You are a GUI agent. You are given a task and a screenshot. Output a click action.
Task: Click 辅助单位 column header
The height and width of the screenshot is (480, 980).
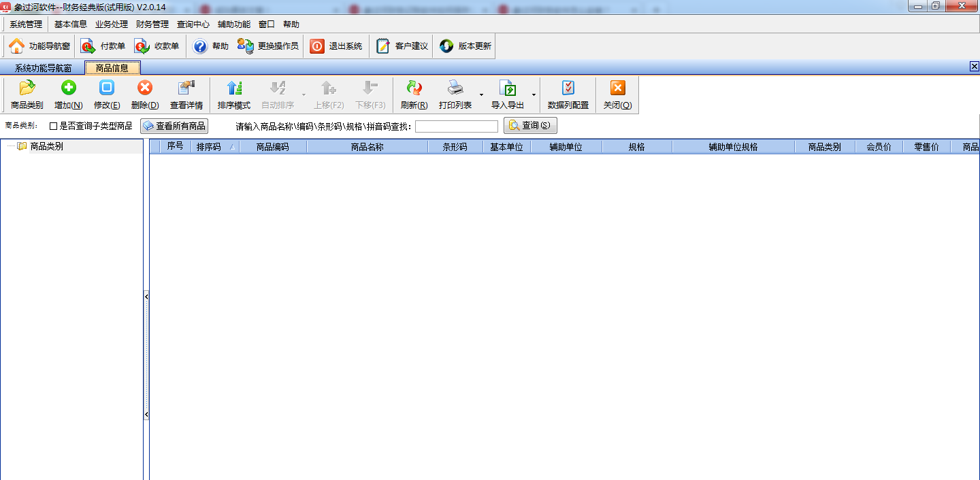566,147
